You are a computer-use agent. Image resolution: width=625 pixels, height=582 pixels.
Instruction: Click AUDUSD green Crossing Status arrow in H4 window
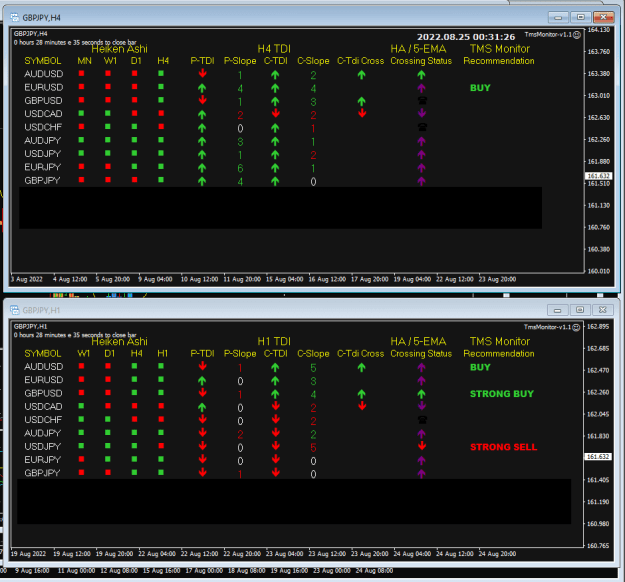(x=421, y=75)
